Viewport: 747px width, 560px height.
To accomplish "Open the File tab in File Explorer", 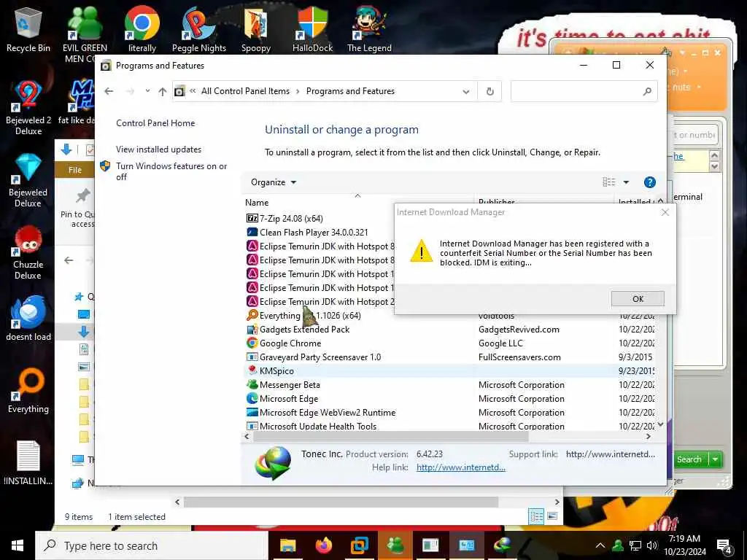I will point(75,170).
